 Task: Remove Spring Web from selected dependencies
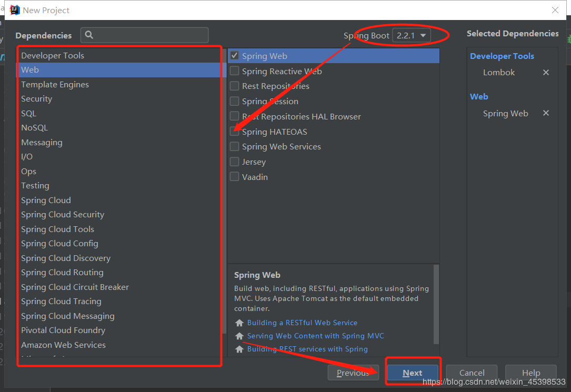click(546, 113)
